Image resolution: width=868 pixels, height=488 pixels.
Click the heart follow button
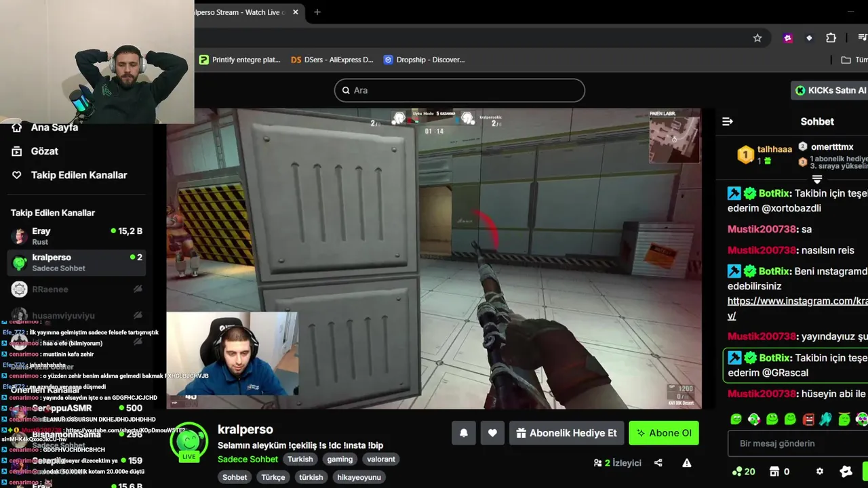[x=492, y=433]
